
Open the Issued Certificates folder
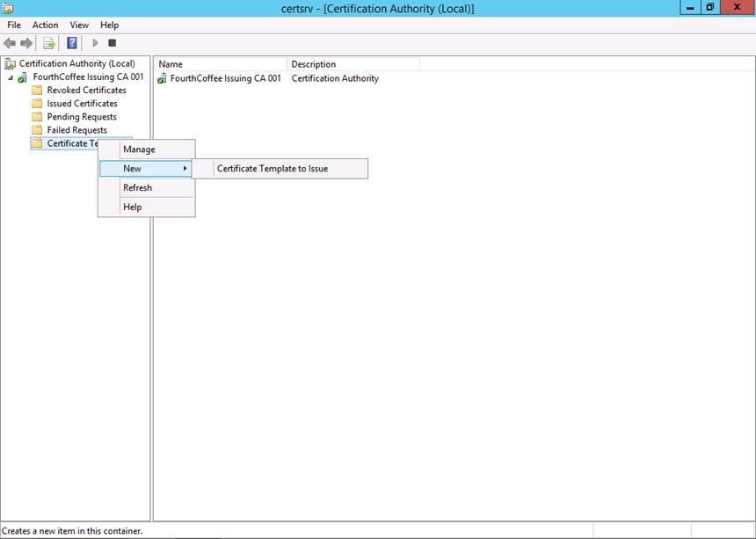click(x=82, y=104)
